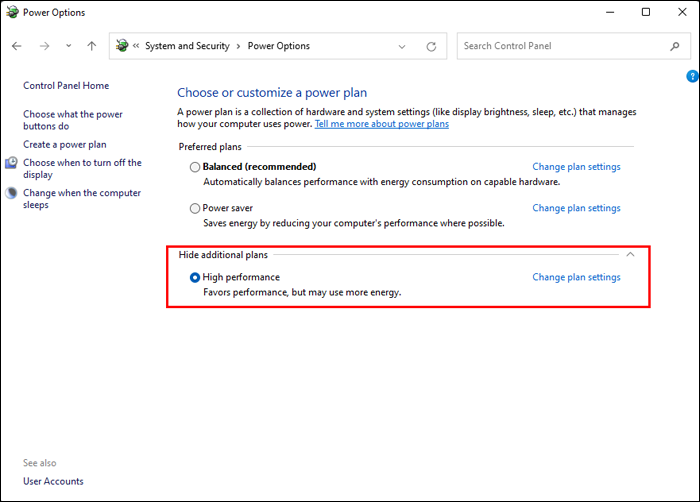Open help with the blue question icon
This screenshot has height=502, width=700.
[692, 76]
